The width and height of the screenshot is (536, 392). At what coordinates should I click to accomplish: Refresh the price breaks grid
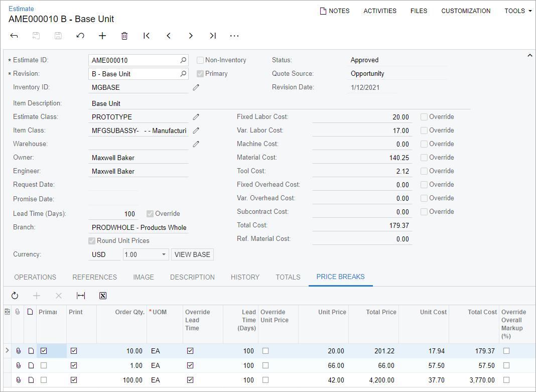tap(15, 296)
